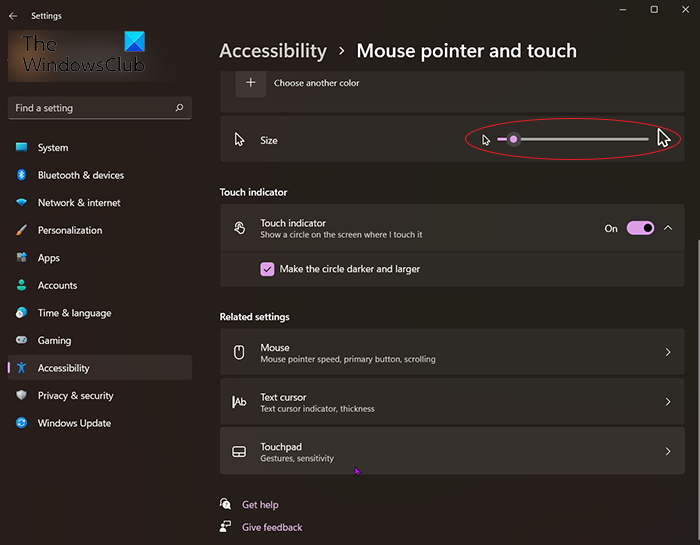Collapse the Touch indicator section chevron

coord(668,228)
